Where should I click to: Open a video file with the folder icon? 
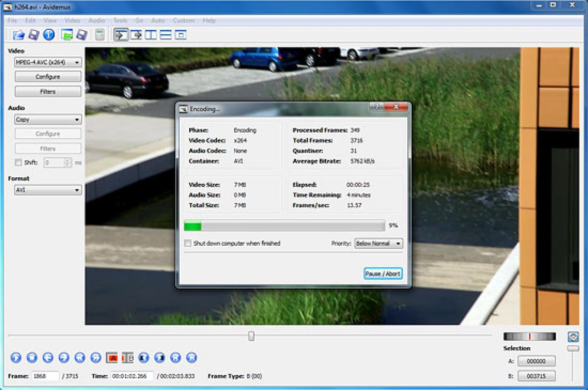(19, 35)
